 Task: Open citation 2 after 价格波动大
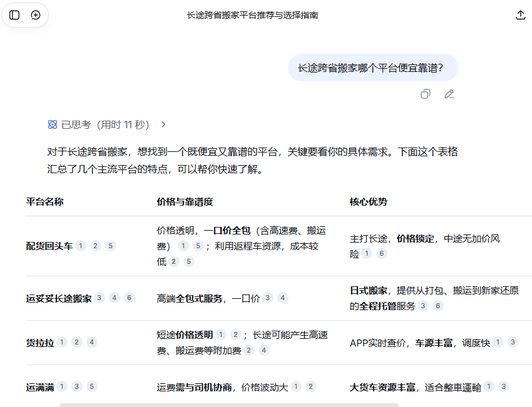(x=311, y=386)
